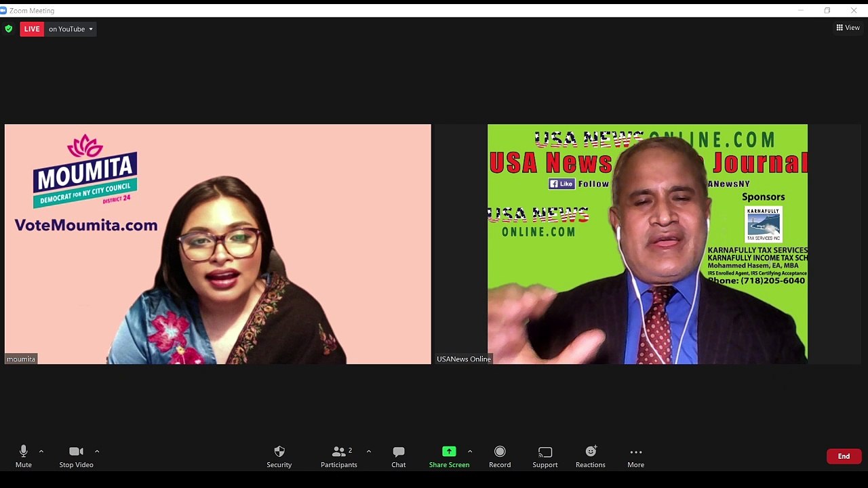The height and width of the screenshot is (488, 868).
Task: Open the Reactions menu
Action: pyautogui.click(x=591, y=457)
